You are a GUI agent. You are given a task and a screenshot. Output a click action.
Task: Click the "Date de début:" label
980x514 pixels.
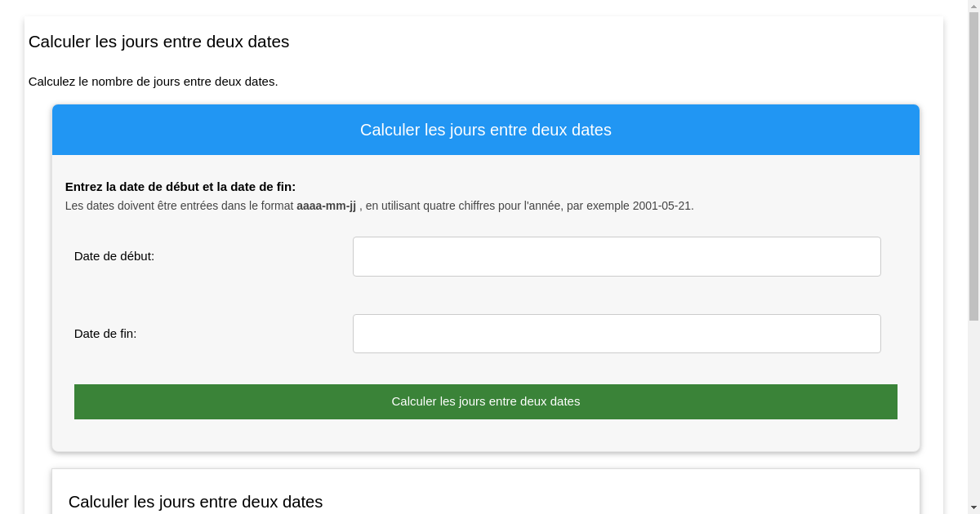(x=114, y=256)
